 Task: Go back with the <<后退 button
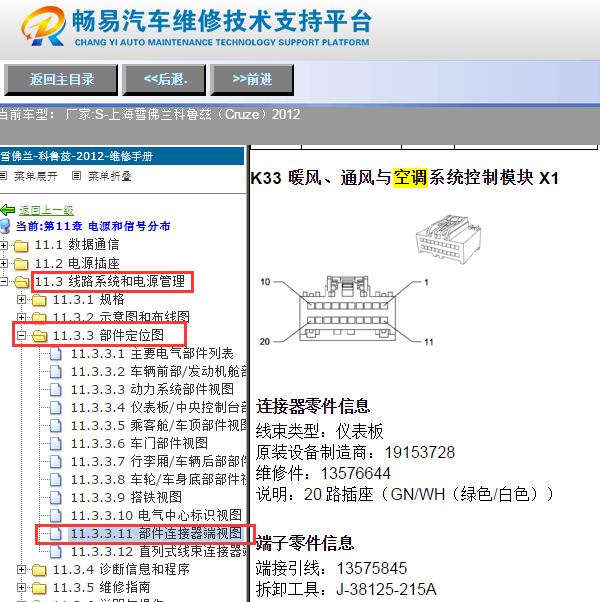coord(164,80)
